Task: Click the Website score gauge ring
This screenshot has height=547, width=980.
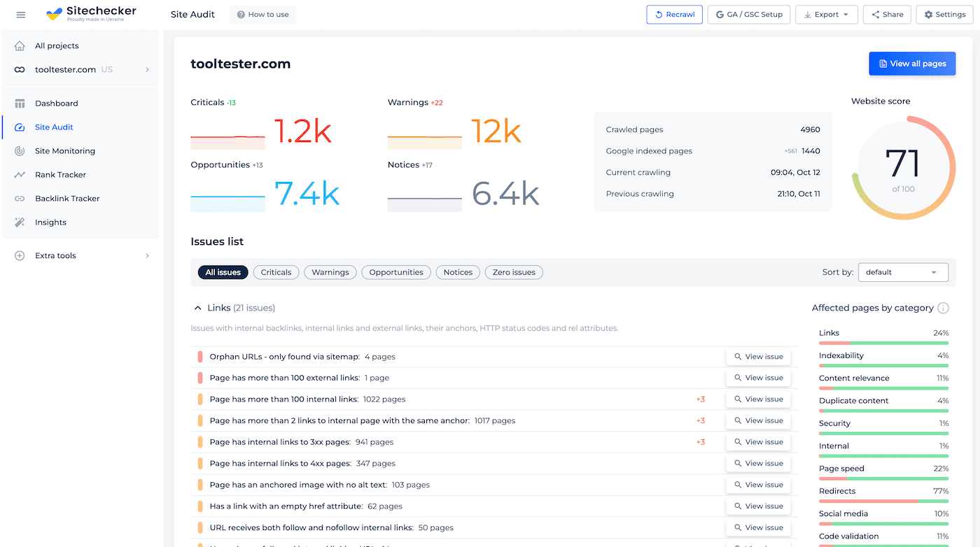Action: coord(903,168)
